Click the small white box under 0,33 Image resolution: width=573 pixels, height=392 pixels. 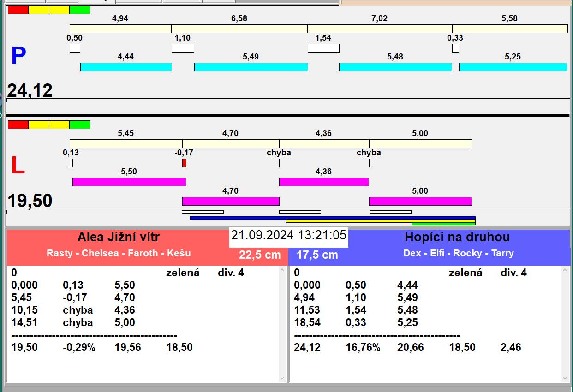[455, 48]
